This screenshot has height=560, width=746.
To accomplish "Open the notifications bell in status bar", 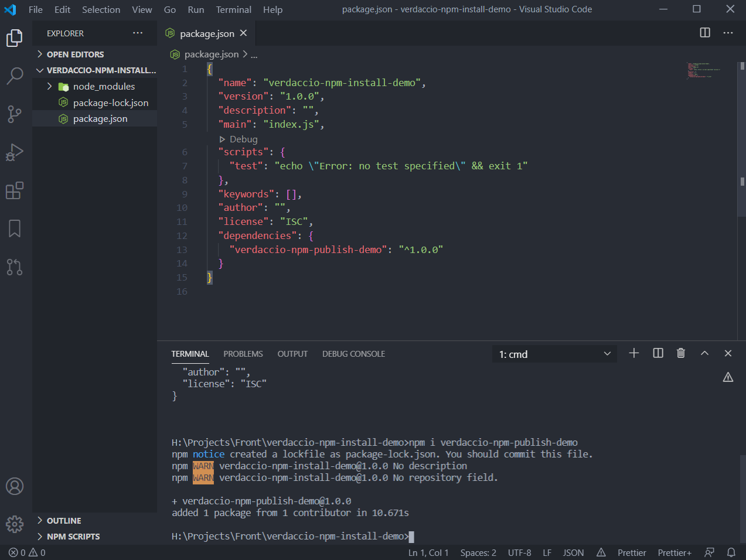I will pyautogui.click(x=731, y=552).
